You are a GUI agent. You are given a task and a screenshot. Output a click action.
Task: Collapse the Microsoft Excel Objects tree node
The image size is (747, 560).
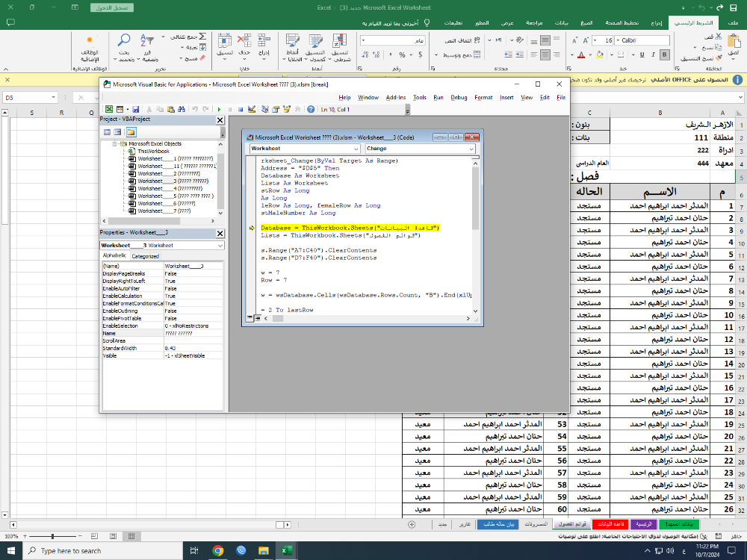pyautogui.click(x=114, y=143)
